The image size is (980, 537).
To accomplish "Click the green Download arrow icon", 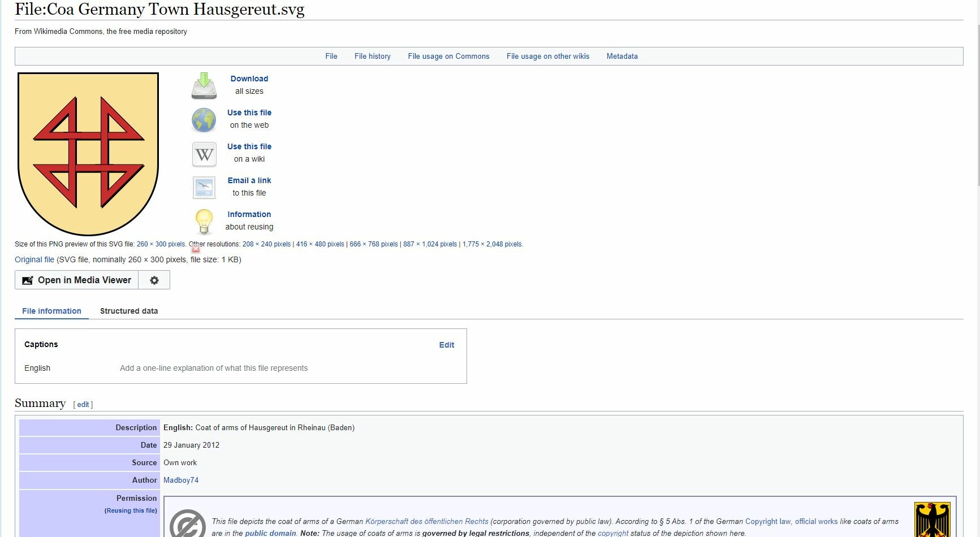I will tap(204, 85).
